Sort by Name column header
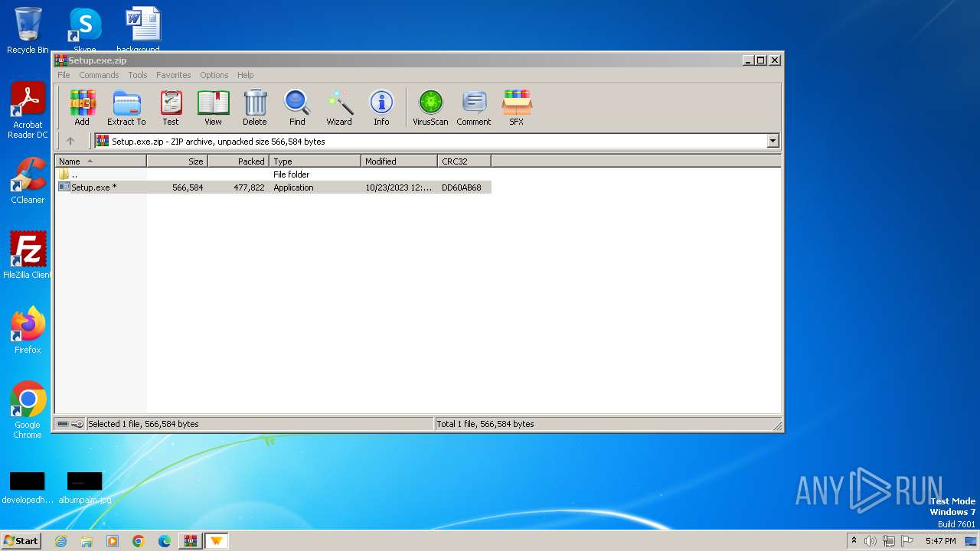Viewport: 980px width, 551px height. point(100,161)
